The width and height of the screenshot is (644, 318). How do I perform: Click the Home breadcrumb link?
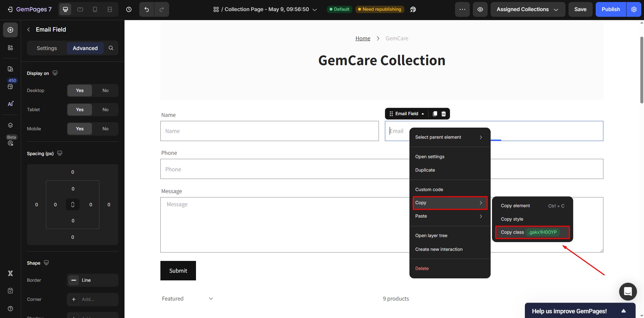click(363, 38)
